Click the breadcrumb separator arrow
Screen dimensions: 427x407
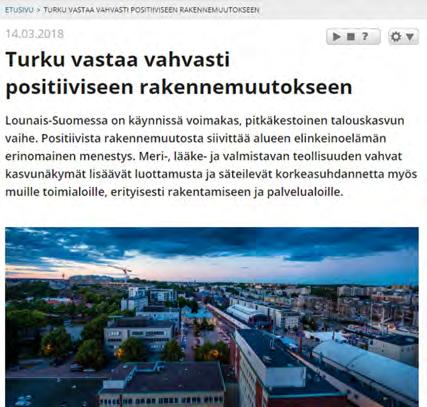point(39,10)
